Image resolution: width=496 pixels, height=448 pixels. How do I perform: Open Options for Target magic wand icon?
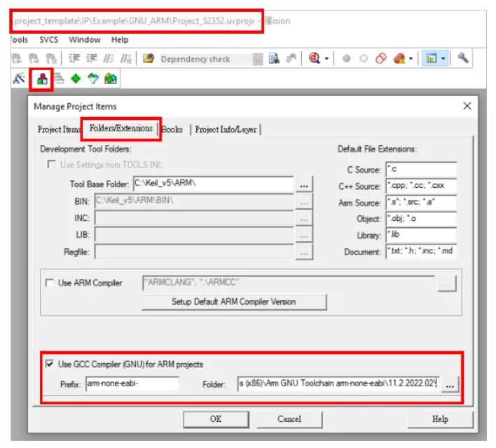[19, 79]
